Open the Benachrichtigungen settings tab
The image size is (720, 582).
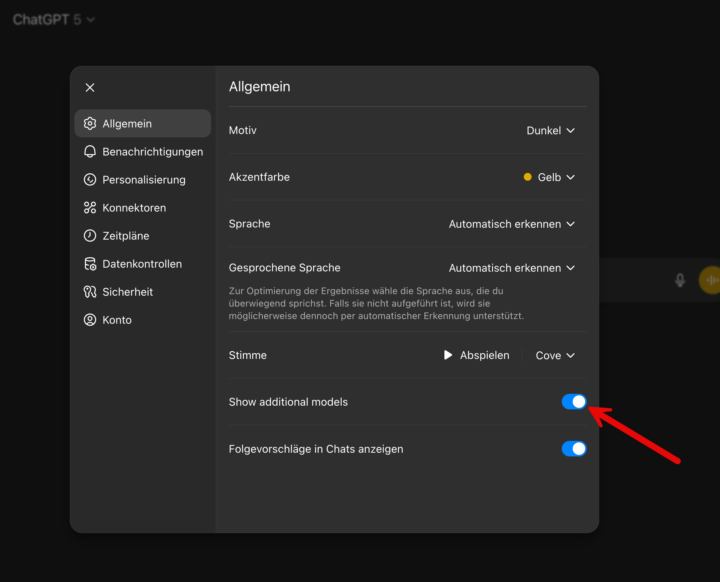143,152
